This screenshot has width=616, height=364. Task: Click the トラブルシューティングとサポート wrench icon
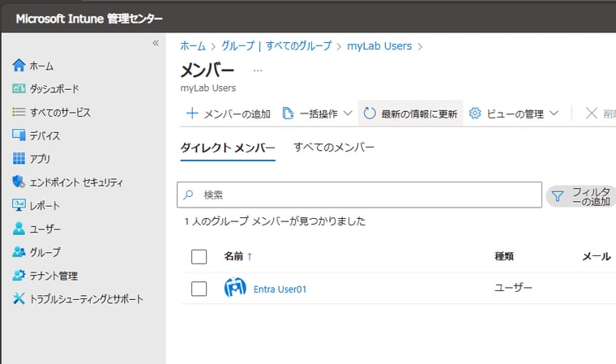[19, 298]
